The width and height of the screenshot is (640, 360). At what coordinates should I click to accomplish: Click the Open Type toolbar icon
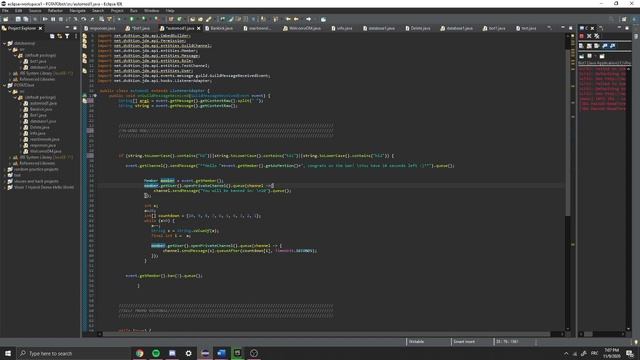[193, 19]
